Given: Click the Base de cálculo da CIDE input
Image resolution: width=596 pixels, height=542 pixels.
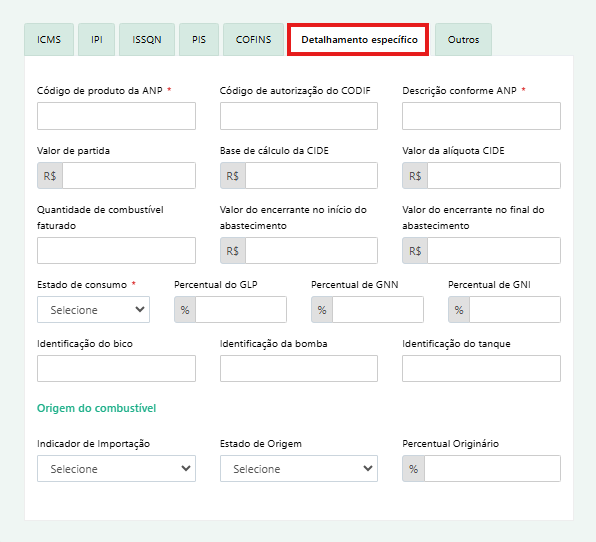Looking at the screenshot, I should pyautogui.click(x=311, y=176).
